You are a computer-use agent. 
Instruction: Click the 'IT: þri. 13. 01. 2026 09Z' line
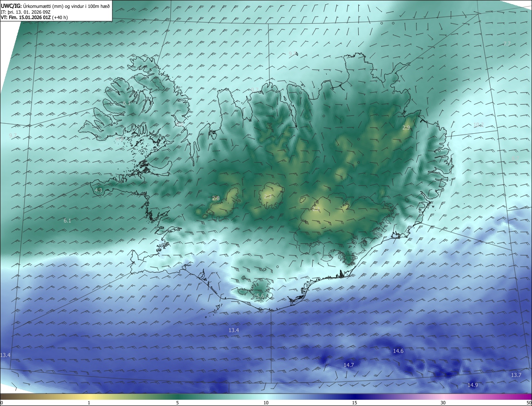(x=26, y=12)
